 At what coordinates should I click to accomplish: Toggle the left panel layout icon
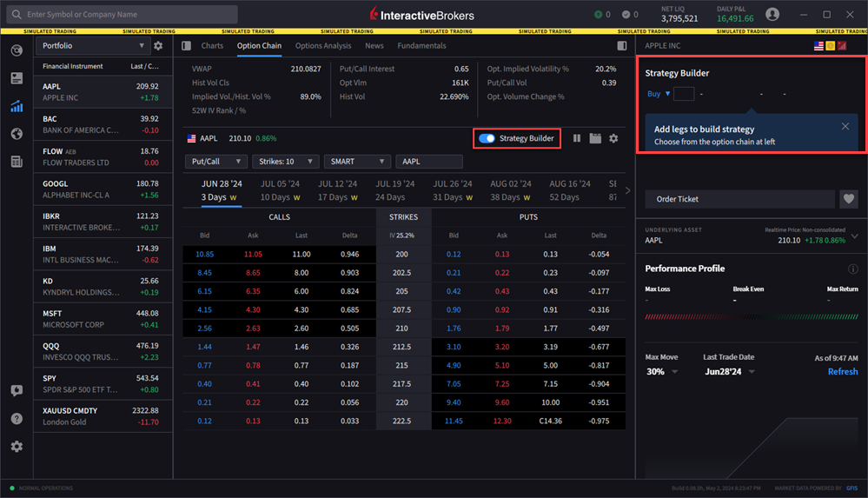[187, 46]
